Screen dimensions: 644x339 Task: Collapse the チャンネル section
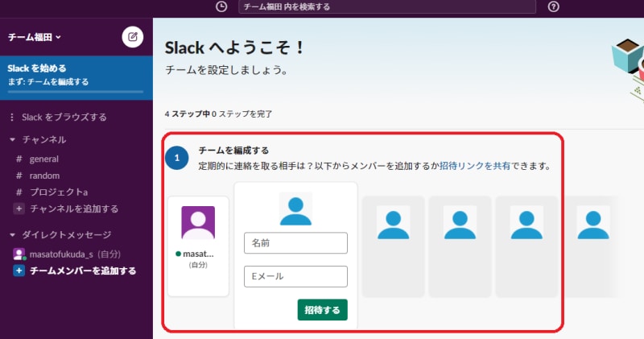[13, 140]
